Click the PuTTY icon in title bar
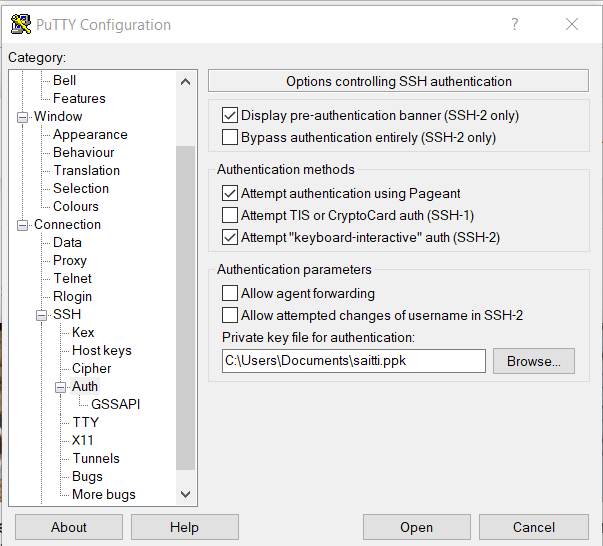 20,24
